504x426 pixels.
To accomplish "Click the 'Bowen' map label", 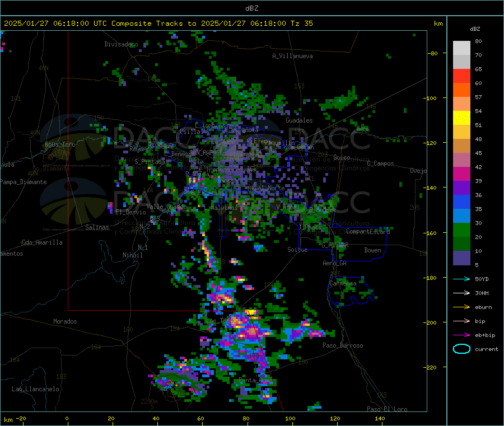I will [x=373, y=250].
